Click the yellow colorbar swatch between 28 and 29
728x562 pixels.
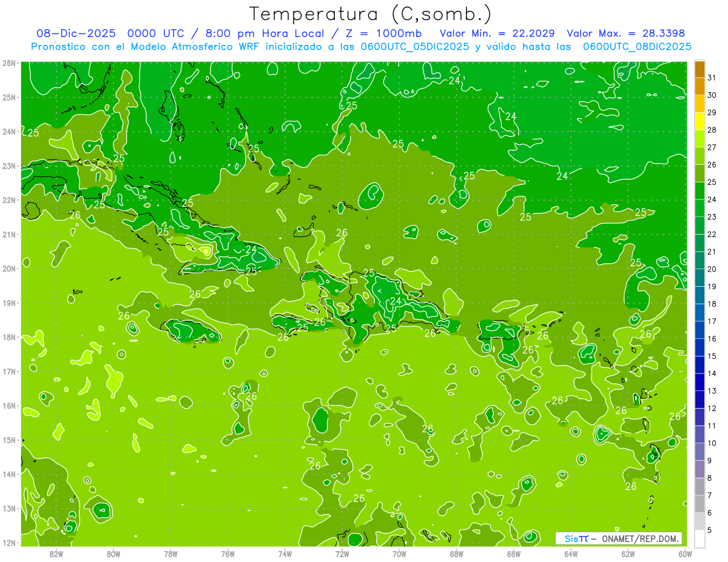pos(699,121)
